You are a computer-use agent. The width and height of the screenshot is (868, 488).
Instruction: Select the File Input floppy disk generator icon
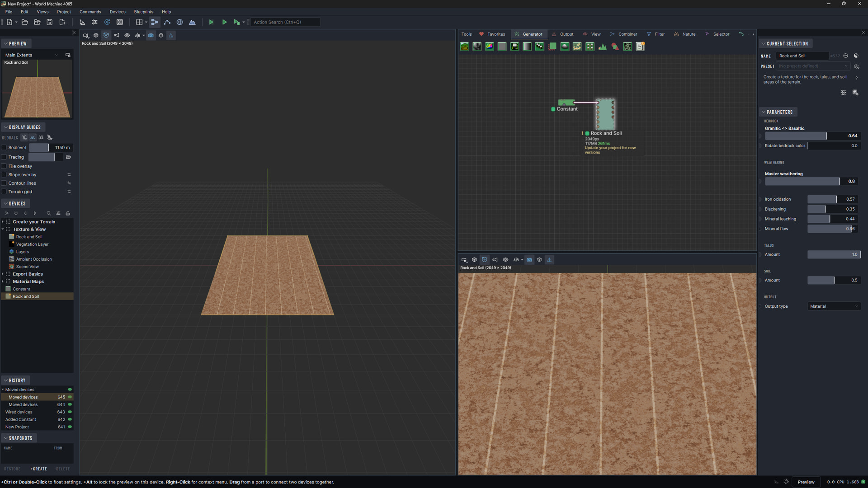[x=514, y=47]
